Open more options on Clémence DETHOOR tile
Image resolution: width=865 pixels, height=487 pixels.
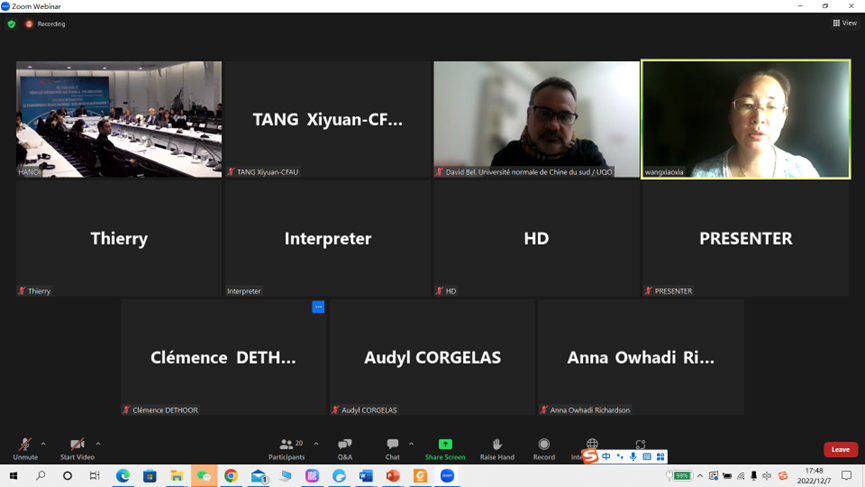pyautogui.click(x=318, y=307)
